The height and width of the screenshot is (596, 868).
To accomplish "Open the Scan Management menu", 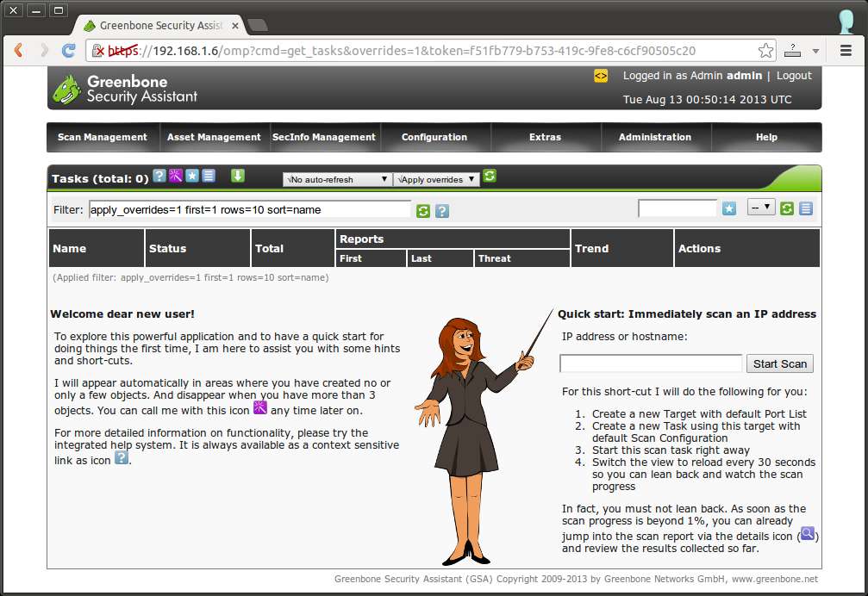I will pyautogui.click(x=103, y=137).
